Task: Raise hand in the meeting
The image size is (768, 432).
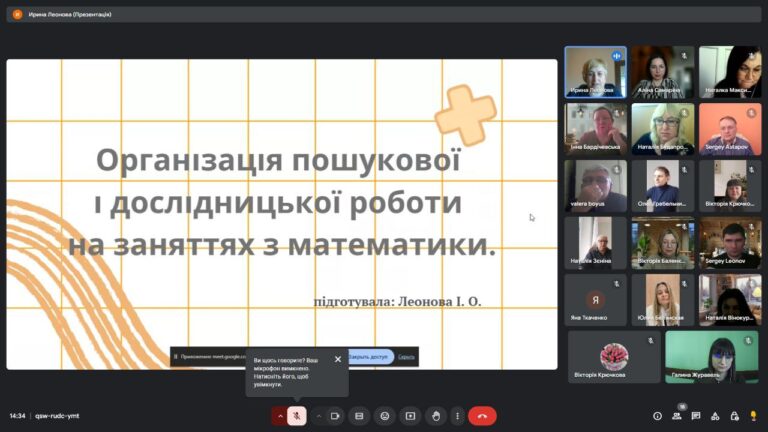Action: [x=436, y=416]
